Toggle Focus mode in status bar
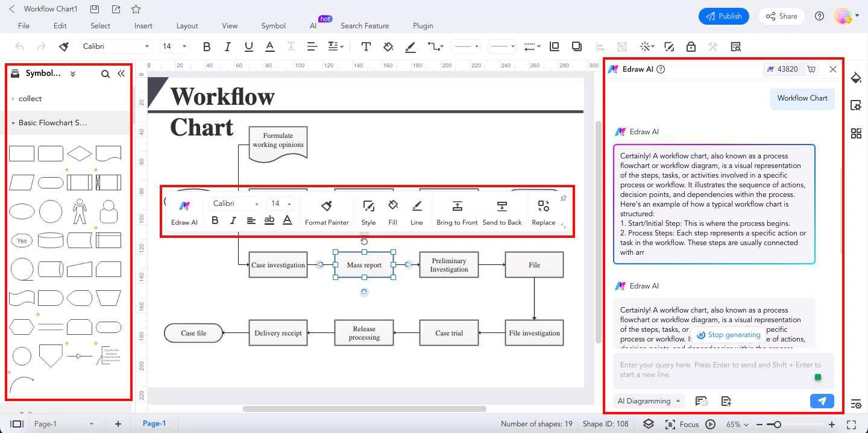The width and height of the screenshot is (868, 433). coord(682,424)
